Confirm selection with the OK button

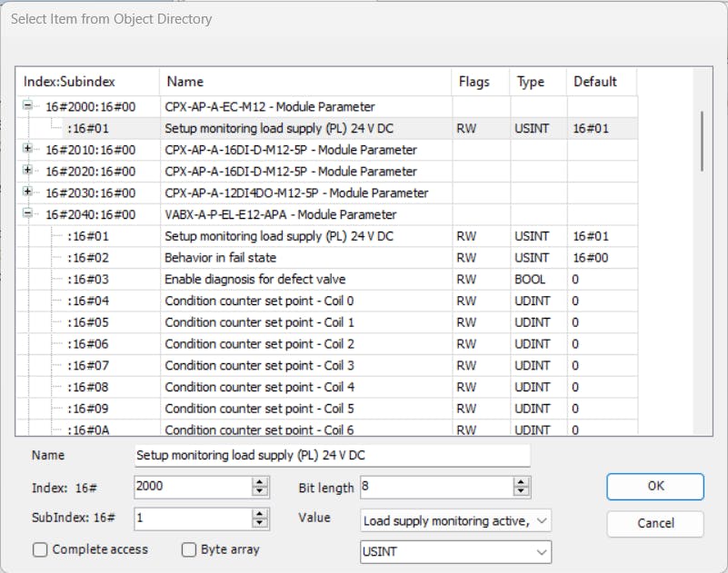click(655, 486)
